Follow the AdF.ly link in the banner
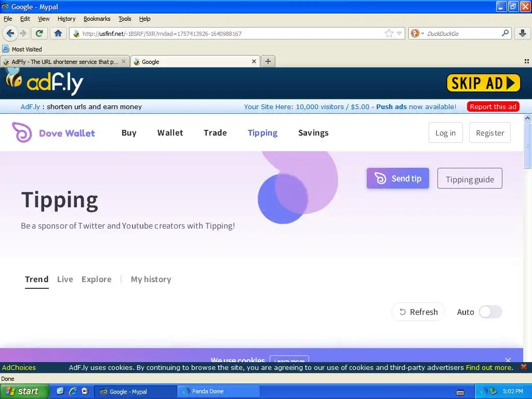532x399 pixels. pos(30,107)
